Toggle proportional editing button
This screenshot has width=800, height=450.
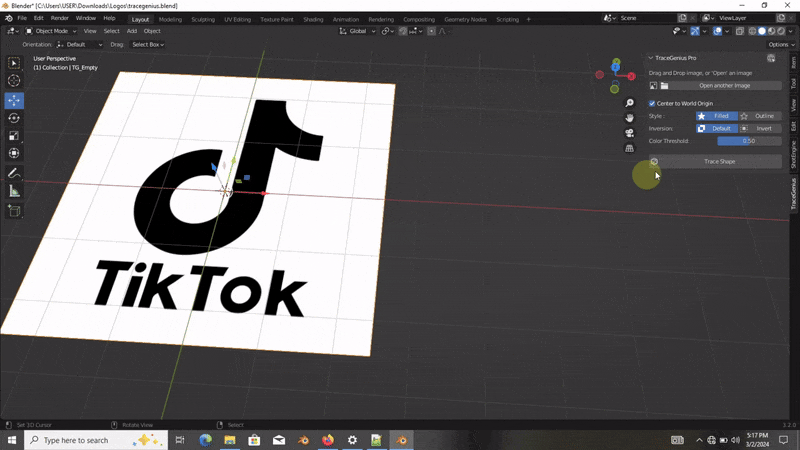(431, 31)
